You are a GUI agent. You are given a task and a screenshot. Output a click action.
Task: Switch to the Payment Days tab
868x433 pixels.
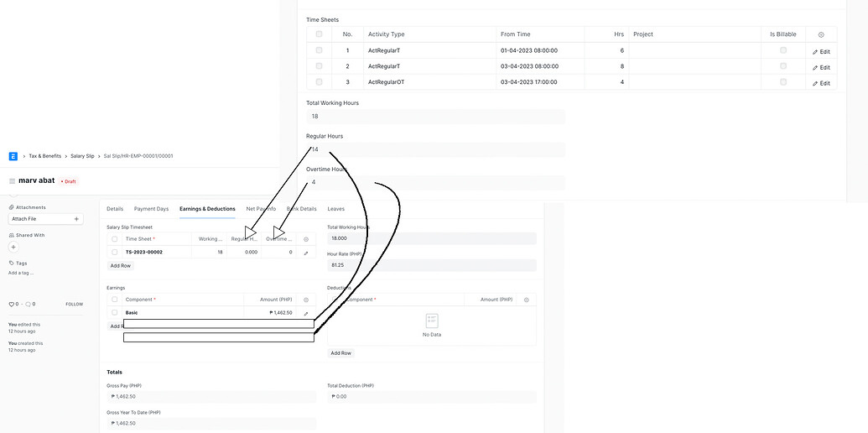(x=151, y=209)
